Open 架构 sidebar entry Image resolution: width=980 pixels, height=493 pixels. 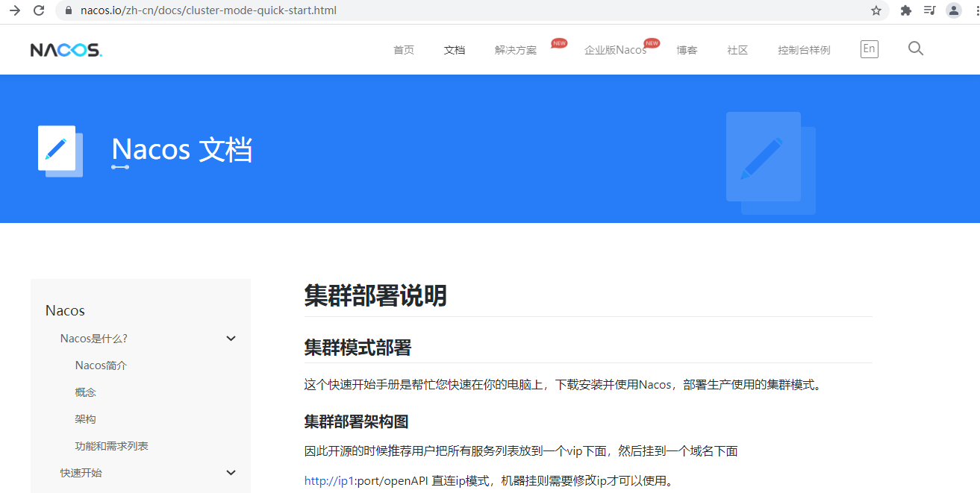[x=86, y=419]
